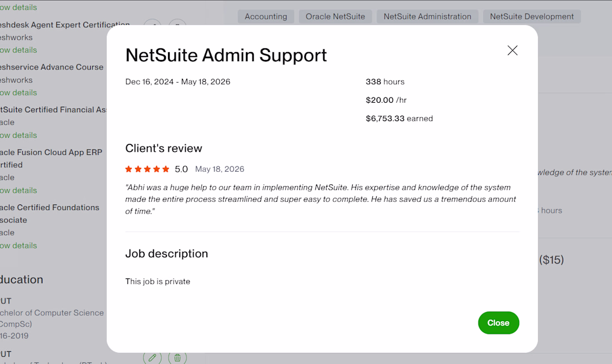Click the Client's review heading
This screenshot has height=364, width=612.
pos(164,148)
